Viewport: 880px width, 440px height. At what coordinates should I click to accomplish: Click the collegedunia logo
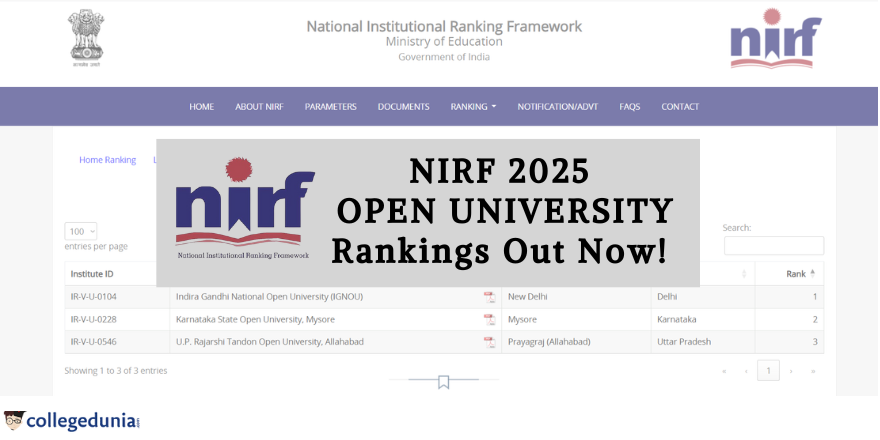[x=72, y=420]
